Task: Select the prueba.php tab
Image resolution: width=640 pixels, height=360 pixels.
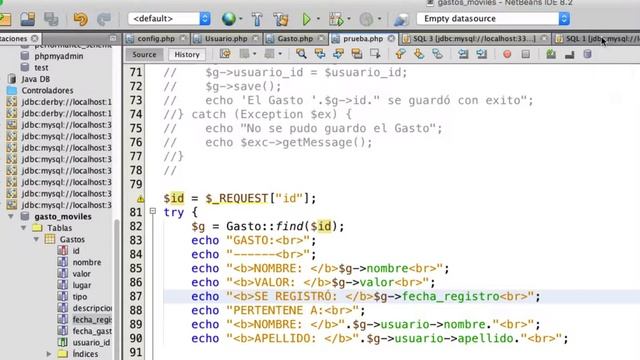Action: (x=363, y=39)
